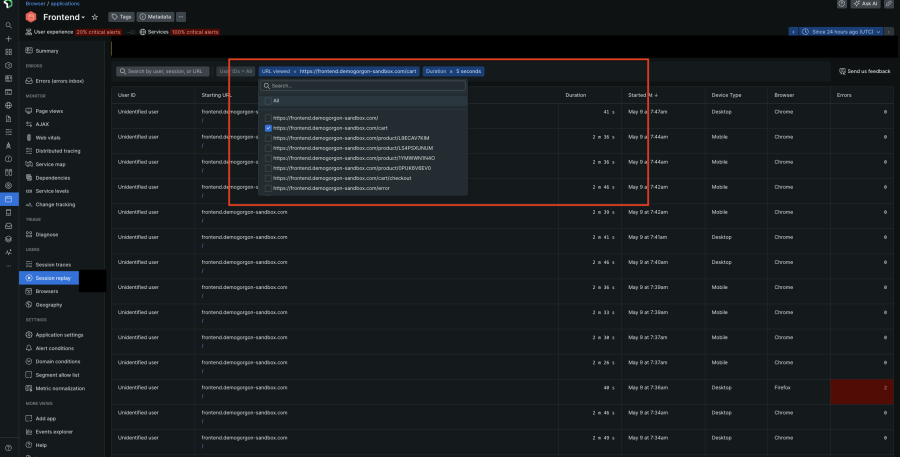
Task: Open the search magnifier in left rail
Action: click(8, 25)
